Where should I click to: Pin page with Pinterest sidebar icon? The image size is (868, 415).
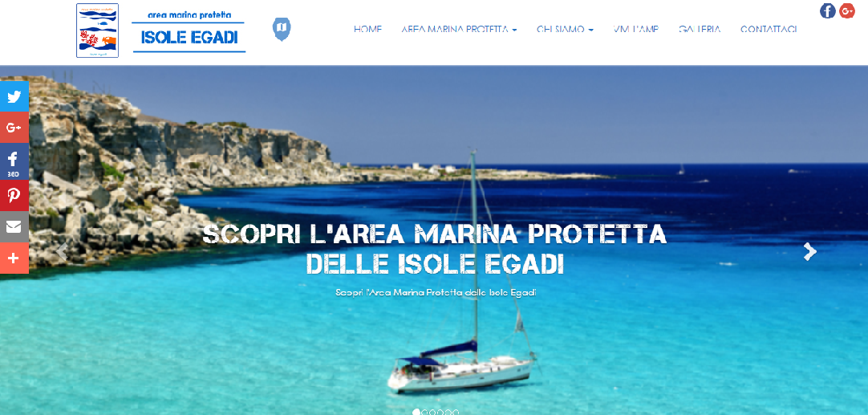coord(14,195)
